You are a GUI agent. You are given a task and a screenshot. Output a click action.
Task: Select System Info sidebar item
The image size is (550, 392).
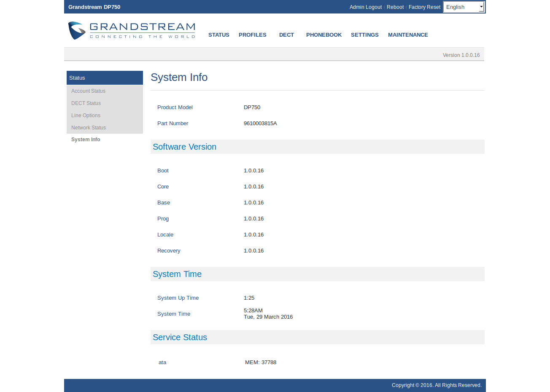86,140
